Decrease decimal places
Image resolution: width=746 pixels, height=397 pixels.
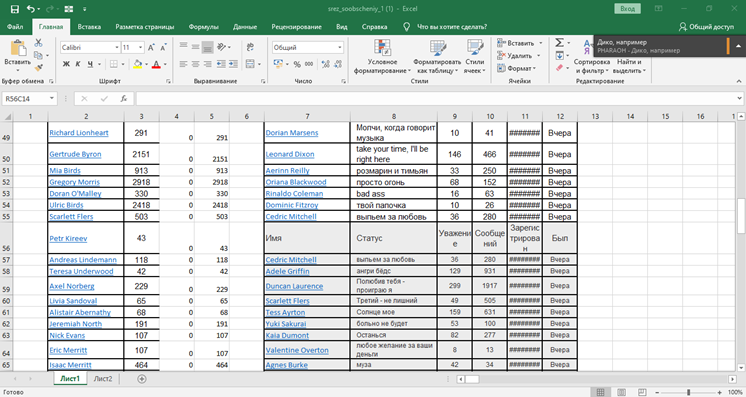(x=338, y=64)
